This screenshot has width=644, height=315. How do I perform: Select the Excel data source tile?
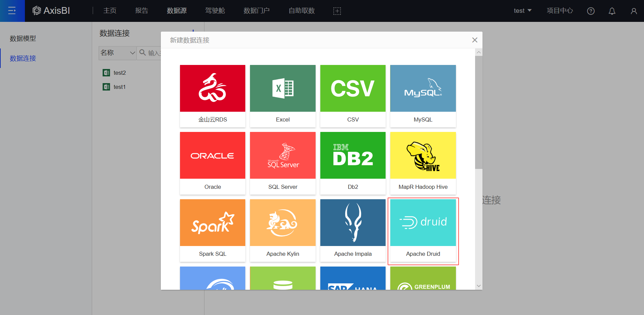pos(283,96)
